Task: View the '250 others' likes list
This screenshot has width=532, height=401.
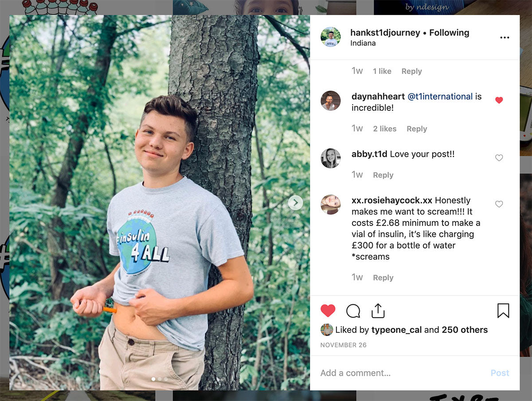Action: (x=465, y=330)
